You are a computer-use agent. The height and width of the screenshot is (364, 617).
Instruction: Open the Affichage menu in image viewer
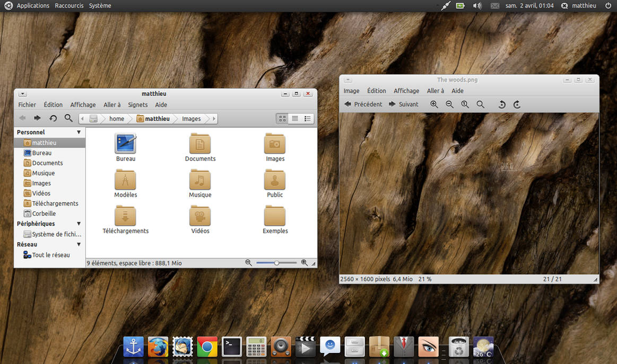click(x=406, y=91)
